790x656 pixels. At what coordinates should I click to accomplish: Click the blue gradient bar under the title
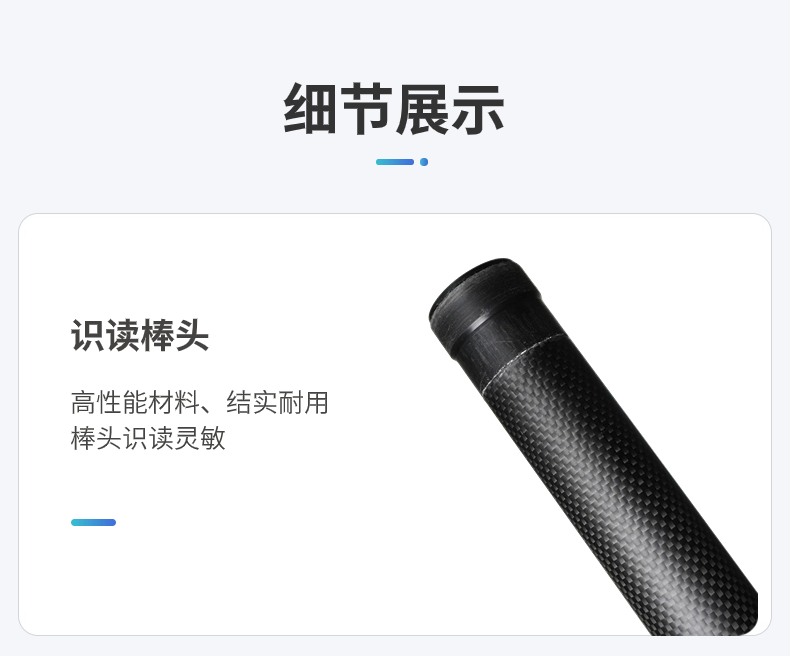pos(395,162)
